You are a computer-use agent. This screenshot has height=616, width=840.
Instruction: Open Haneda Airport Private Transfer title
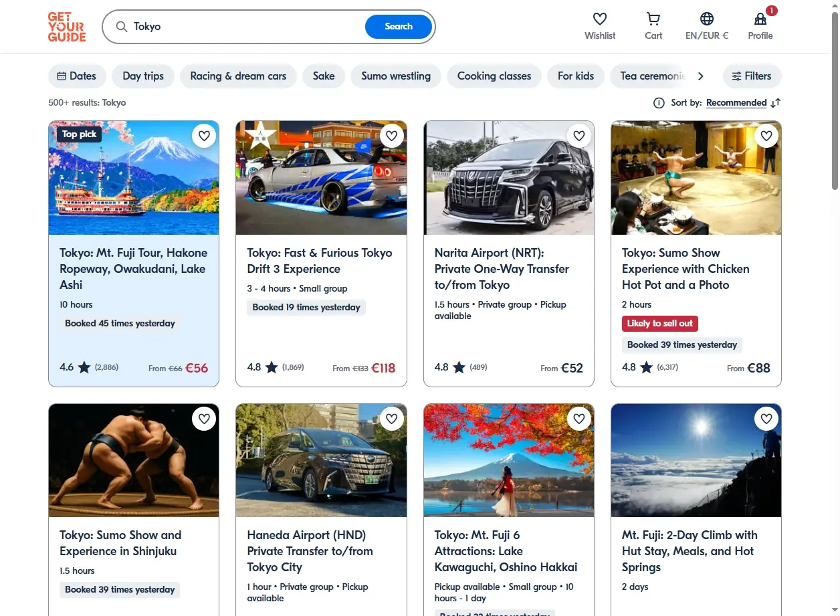310,551
